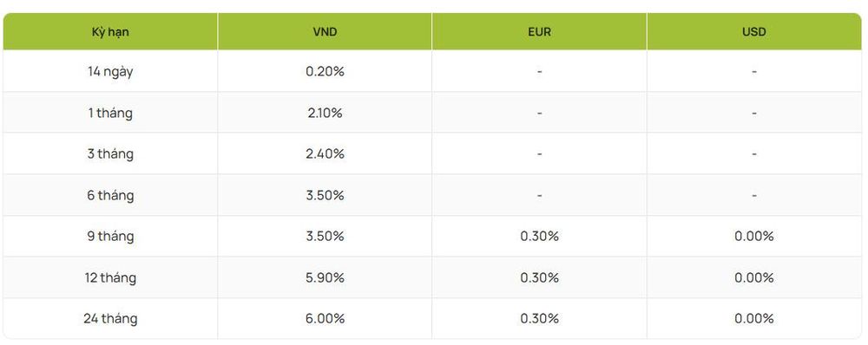Click the 5.90% VND rate
The height and width of the screenshot is (345, 868).
pyautogui.click(x=325, y=277)
